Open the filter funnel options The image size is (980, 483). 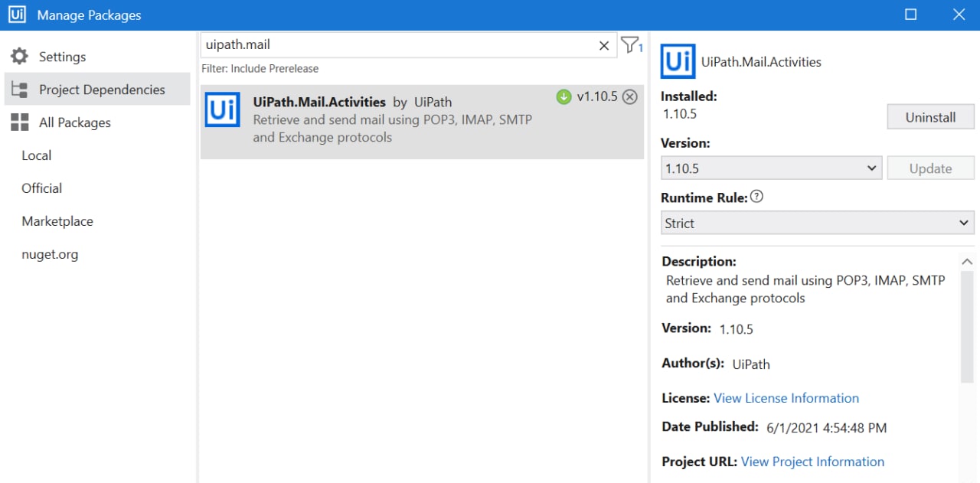[x=631, y=45]
